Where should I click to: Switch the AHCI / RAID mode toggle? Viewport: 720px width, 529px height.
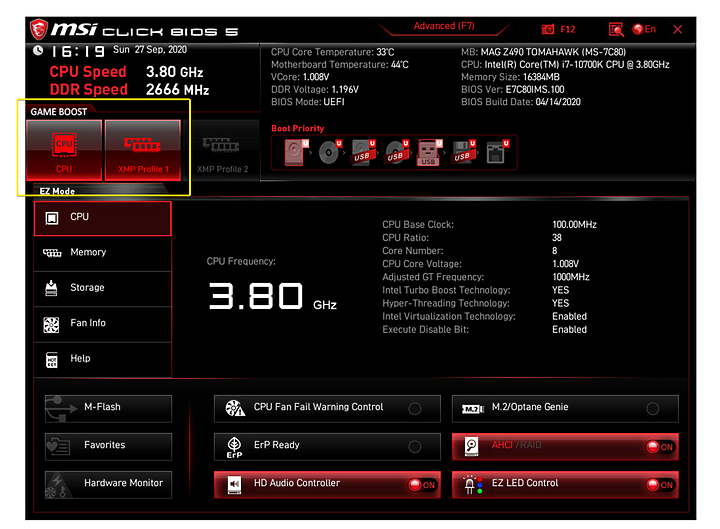pos(565,446)
